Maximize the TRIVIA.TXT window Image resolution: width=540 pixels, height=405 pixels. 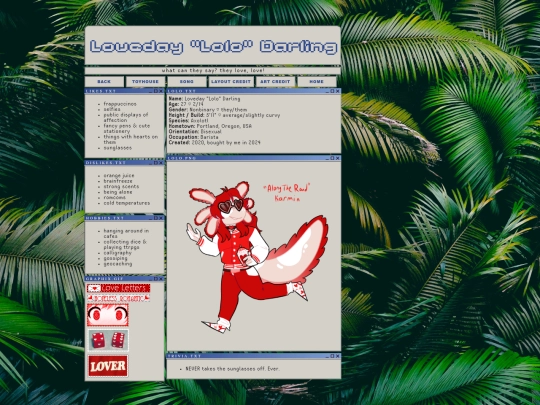[x=332, y=356]
